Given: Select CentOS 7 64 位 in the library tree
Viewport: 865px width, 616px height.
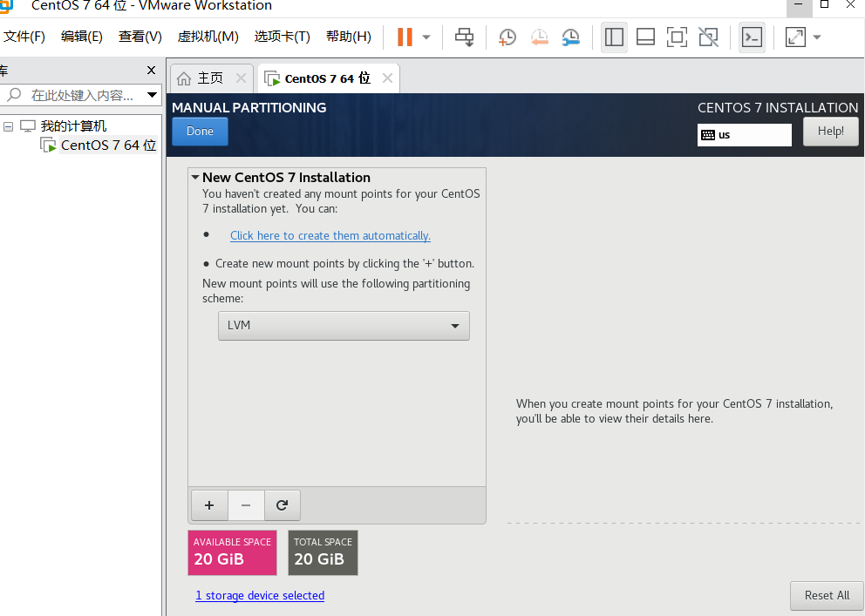Looking at the screenshot, I should click(x=108, y=145).
